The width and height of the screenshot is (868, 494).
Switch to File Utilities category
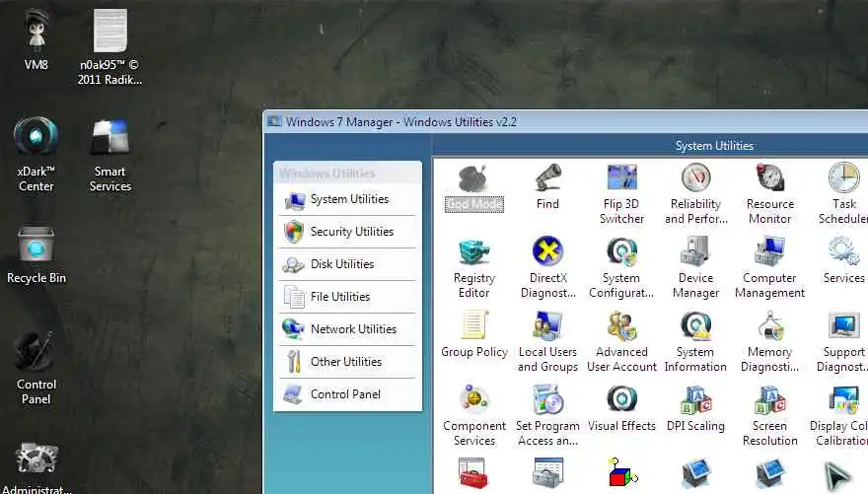(x=347, y=297)
